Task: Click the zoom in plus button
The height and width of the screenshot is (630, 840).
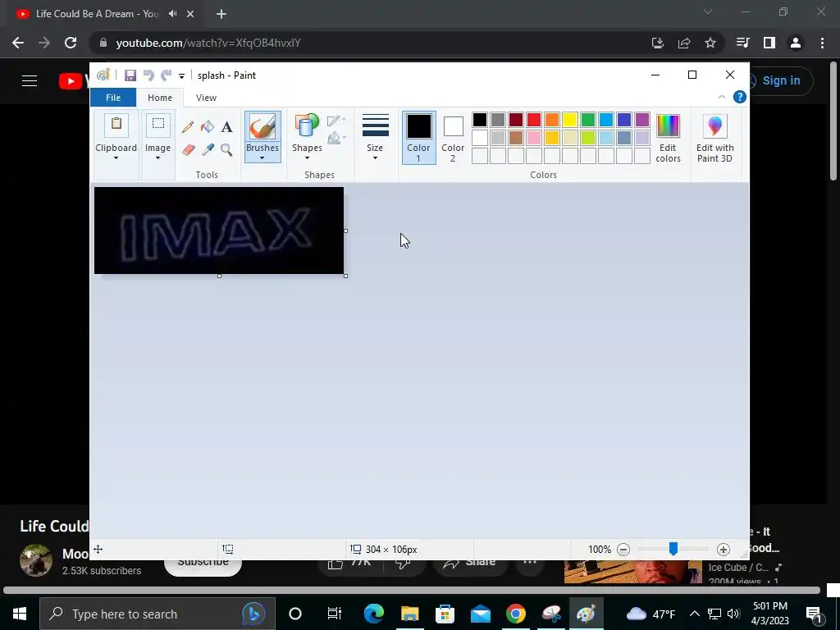Action: 724,550
